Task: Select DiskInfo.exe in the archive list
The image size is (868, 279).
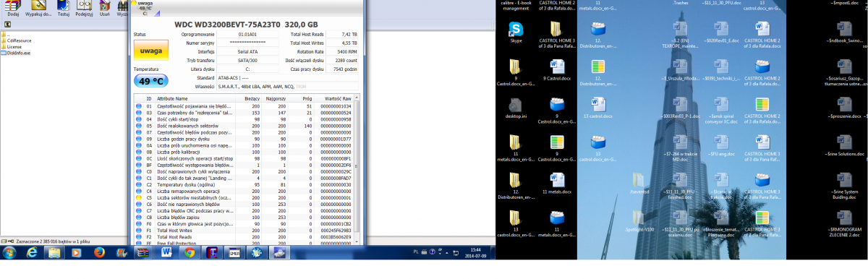Action: click(x=16, y=53)
